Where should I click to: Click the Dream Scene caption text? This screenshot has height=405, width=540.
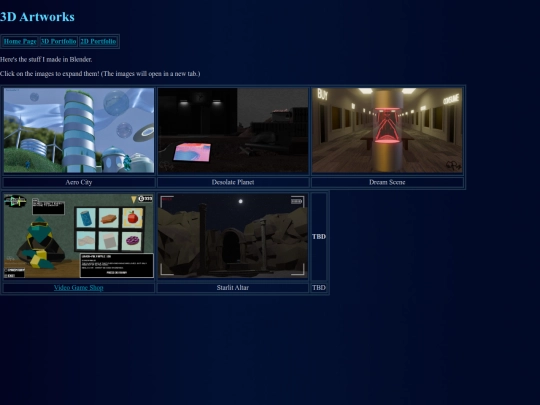(387, 182)
